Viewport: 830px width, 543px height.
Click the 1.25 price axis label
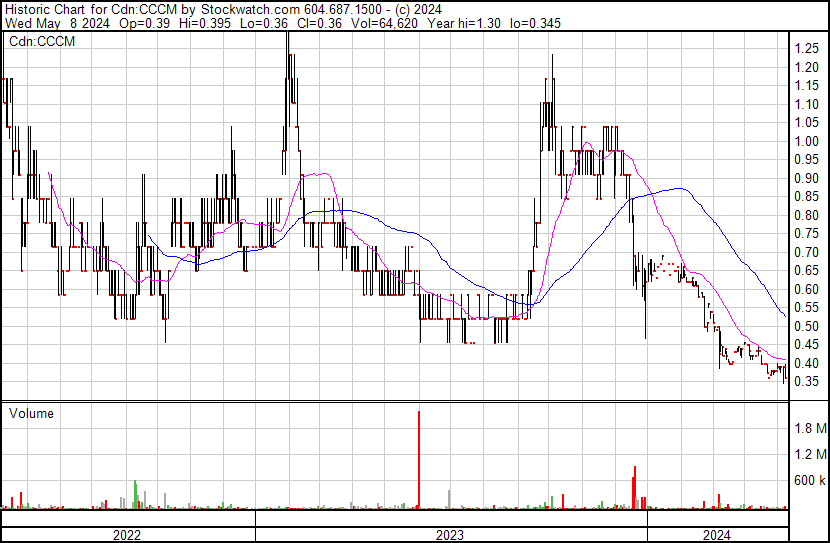tap(807, 49)
